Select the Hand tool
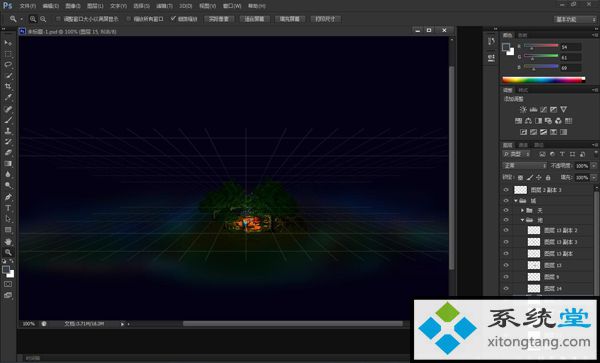This screenshot has height=363, width=600. pos(8,241)
